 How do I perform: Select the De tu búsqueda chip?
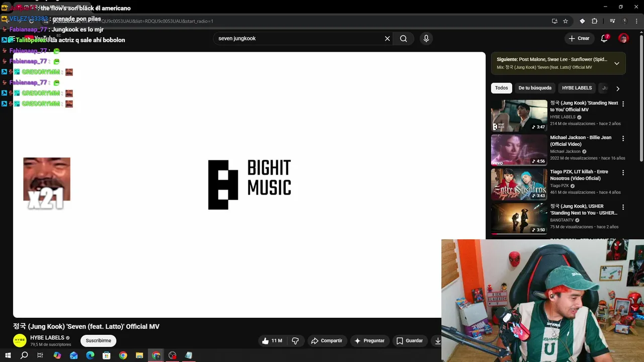click(x=535, y=88)
